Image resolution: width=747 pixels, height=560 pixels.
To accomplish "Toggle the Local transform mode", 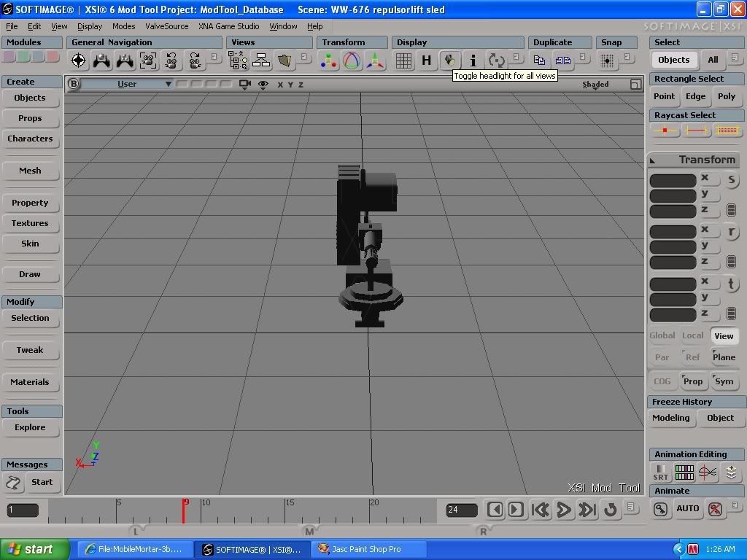I will point(693,335).
